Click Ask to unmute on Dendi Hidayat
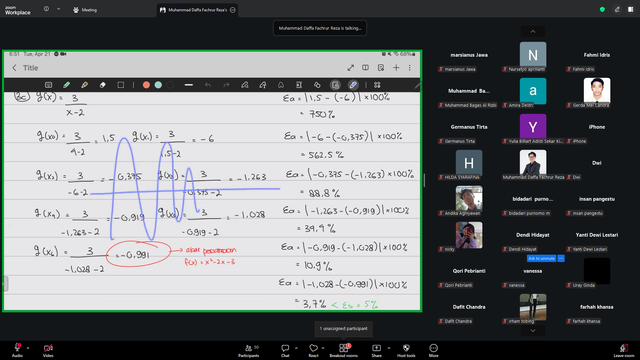This screenshot has width=640, height=360. pyautogui.click(x=542, y=258)
